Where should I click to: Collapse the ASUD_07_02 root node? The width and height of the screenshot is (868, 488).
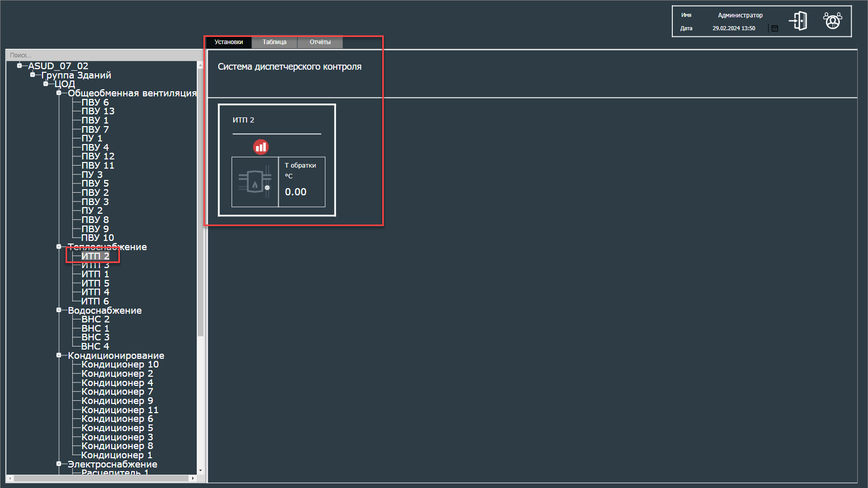pos(19,66)
